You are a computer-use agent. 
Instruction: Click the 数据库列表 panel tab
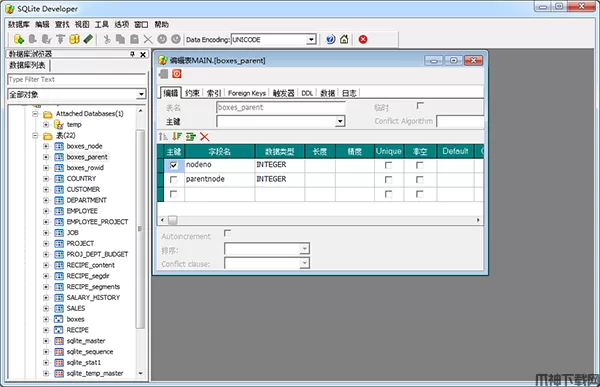pyautogui.click(x=27, y=65)
